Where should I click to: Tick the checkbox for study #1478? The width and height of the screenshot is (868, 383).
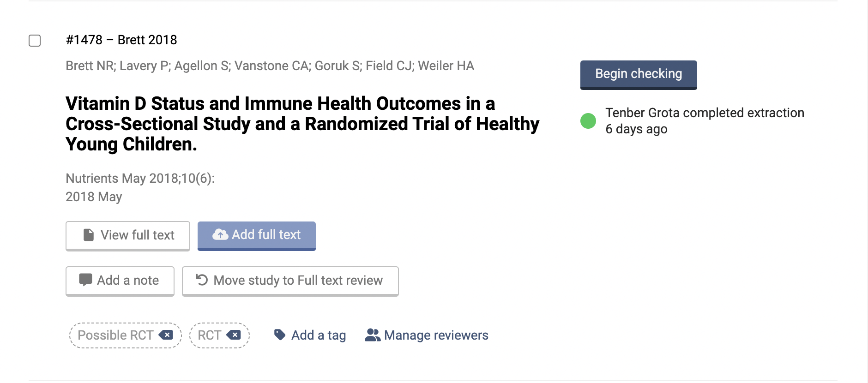coord(35,41)
